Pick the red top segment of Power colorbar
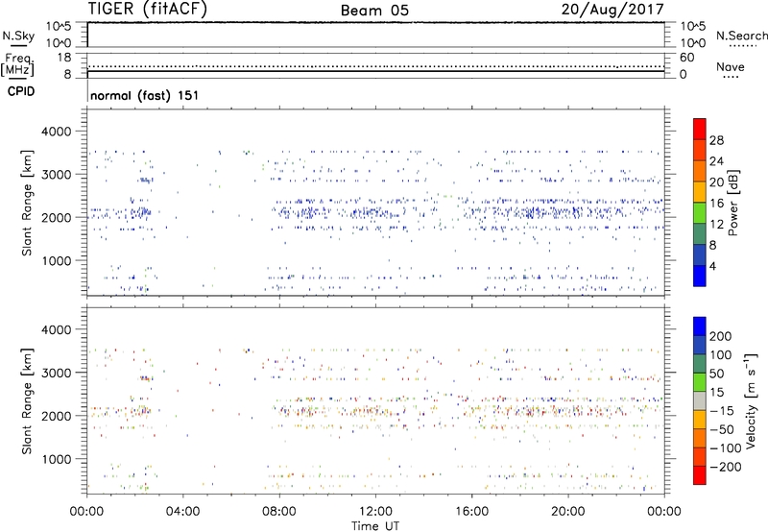 pyautogui.click(x=700, y=130)
